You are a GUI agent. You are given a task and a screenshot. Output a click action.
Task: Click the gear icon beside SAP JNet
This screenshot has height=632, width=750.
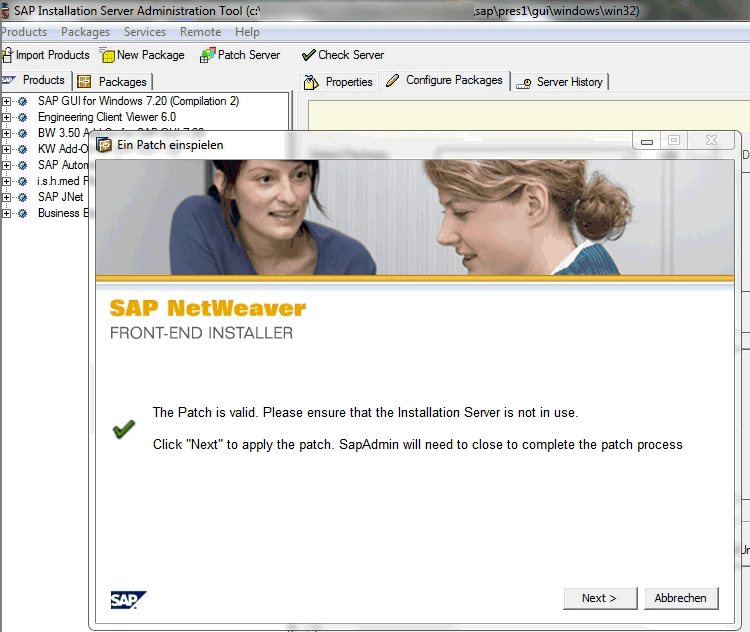pyautogui.click(x=22, y=197)
